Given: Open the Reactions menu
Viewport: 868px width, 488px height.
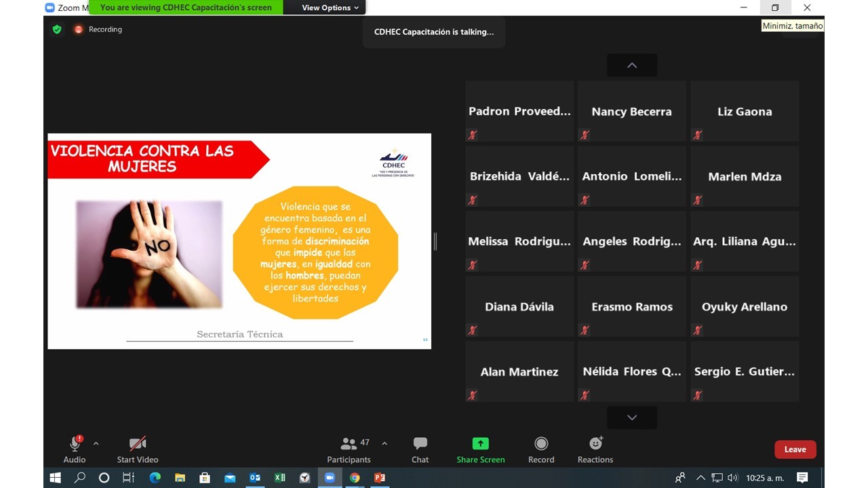Looking at the screenshot, I should (x=595, y=449).
